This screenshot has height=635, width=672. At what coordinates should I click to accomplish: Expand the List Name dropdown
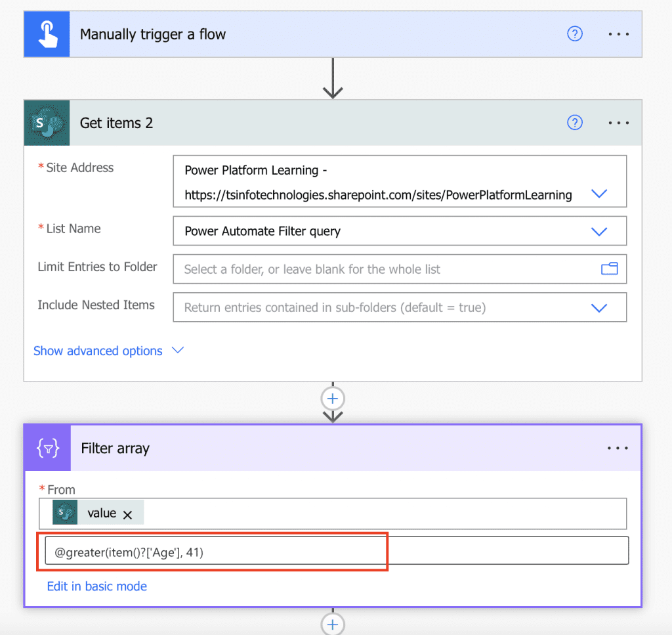pos(598,232)
